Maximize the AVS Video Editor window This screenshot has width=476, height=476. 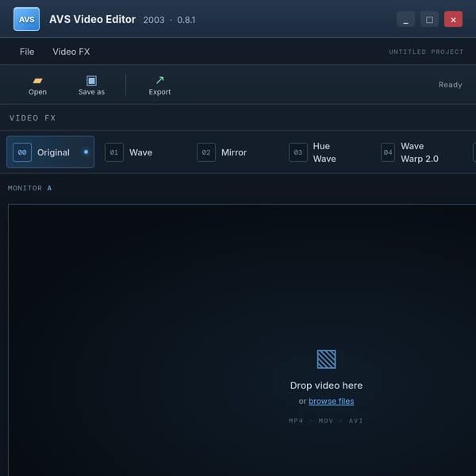pyautogui.click(x=429, y=19)
